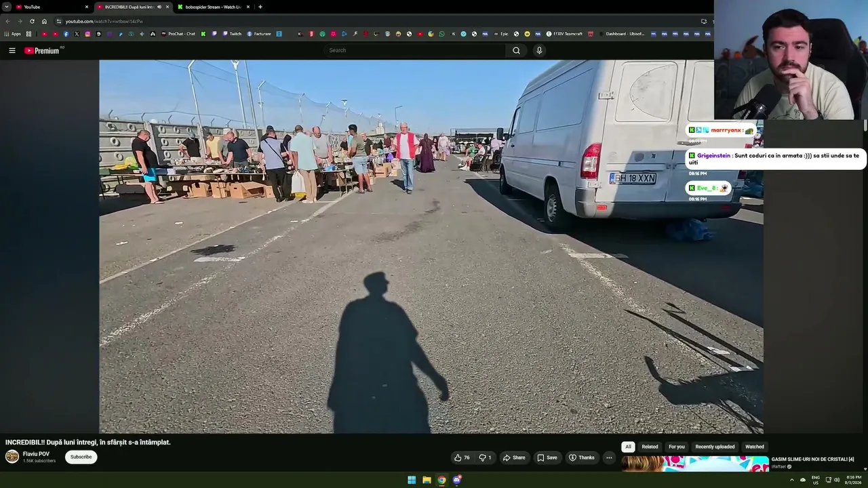Click the YouTube search magnifier button
The height and width of the screenshot is (488, 868).
516,50
